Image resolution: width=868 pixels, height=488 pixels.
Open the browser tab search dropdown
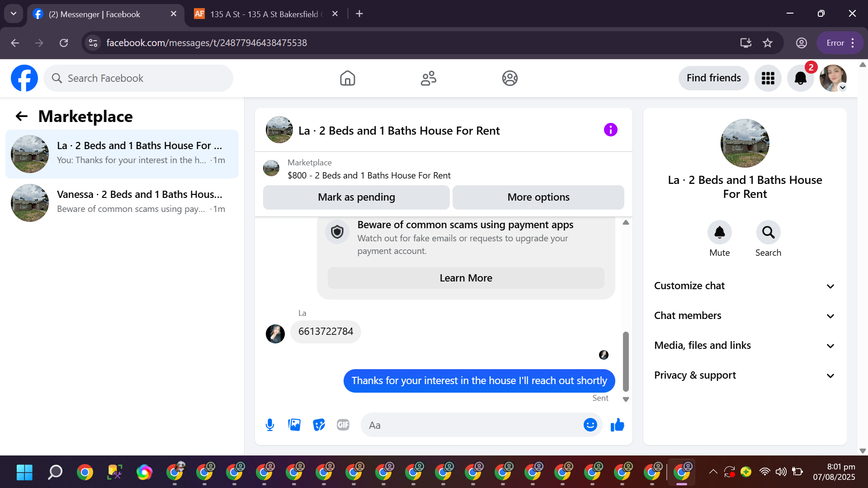(x=14, y=14)
